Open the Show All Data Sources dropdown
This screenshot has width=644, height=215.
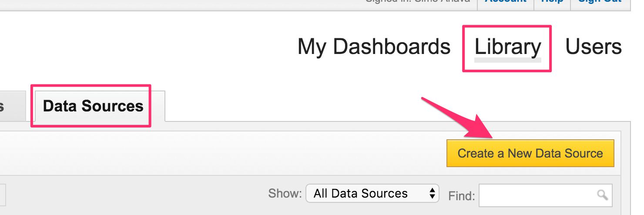click(x=372, y=193)
